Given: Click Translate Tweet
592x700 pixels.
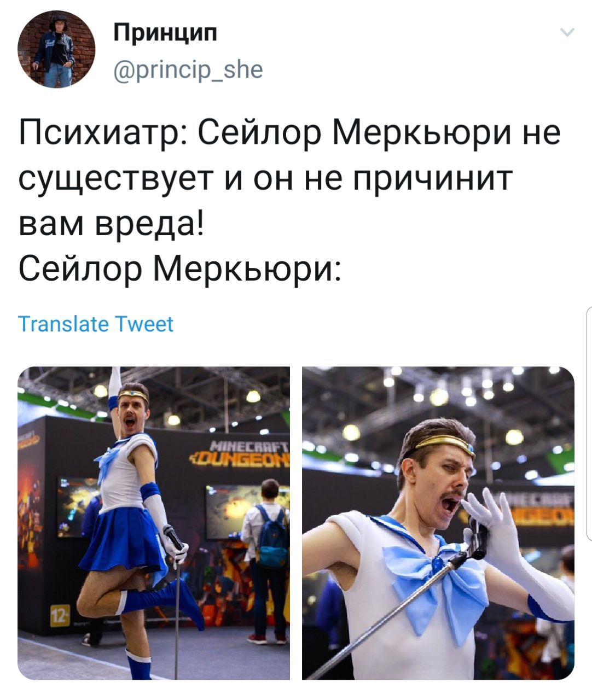Looking at the screenshot, I should [x=96, y=324].
